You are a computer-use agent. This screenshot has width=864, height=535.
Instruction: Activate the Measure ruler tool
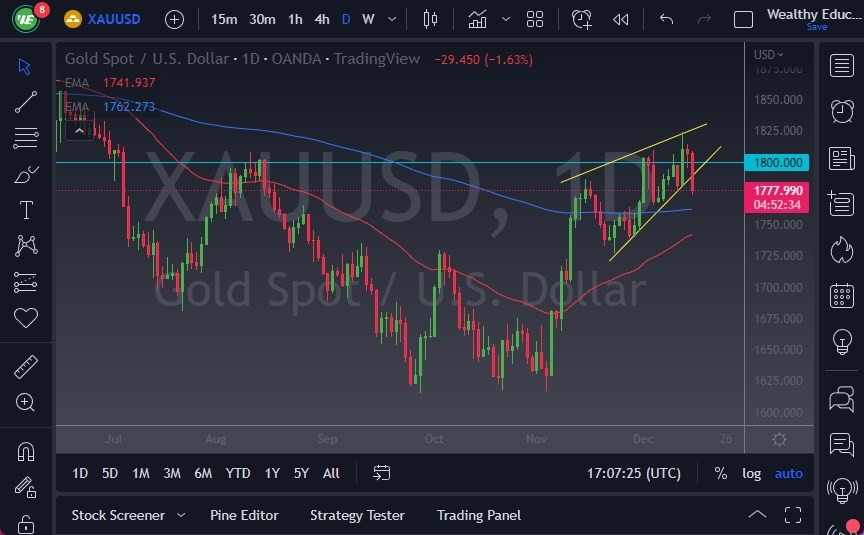[26, 366]
